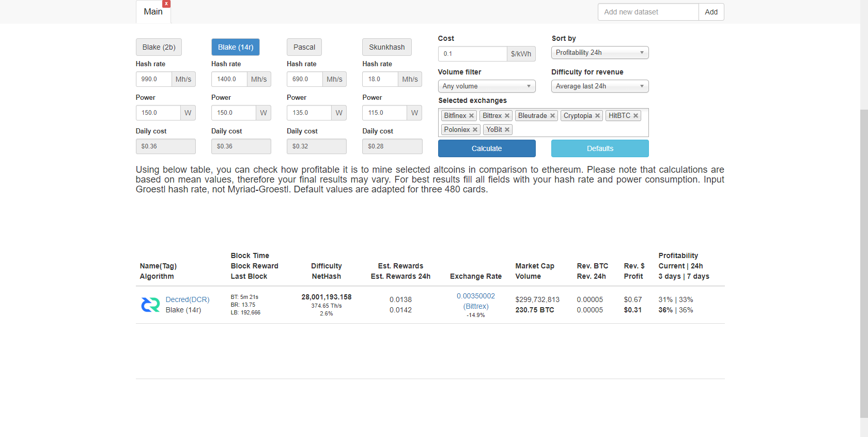Enable the Pascal algorithm button
The width and height of the screenshot is (868, 437).
point(304,47)
